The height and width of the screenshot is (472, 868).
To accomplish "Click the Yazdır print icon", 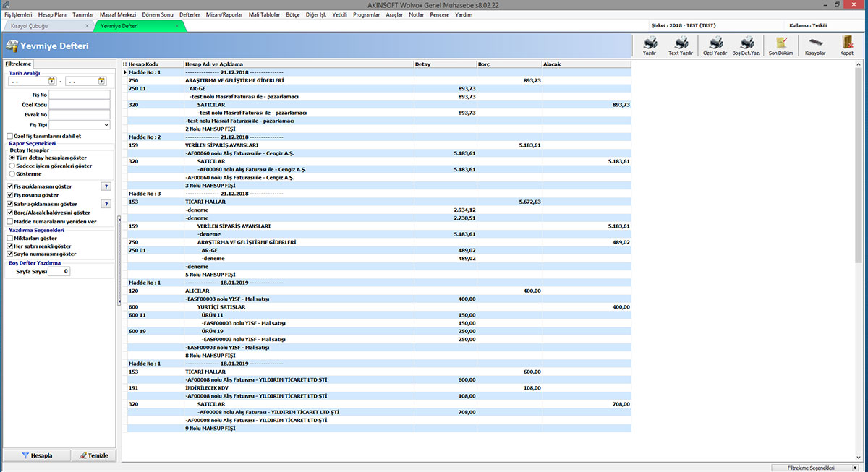I will tap(650, 43).
